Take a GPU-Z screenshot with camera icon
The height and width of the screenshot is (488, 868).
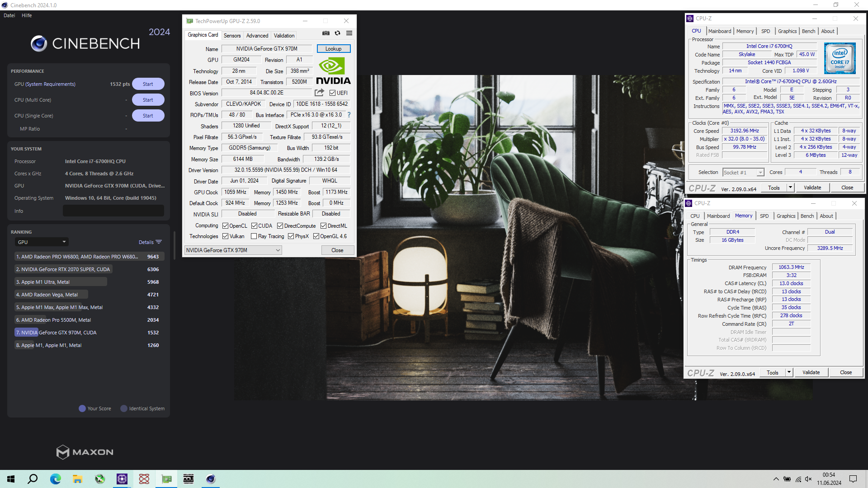[325, 33]
